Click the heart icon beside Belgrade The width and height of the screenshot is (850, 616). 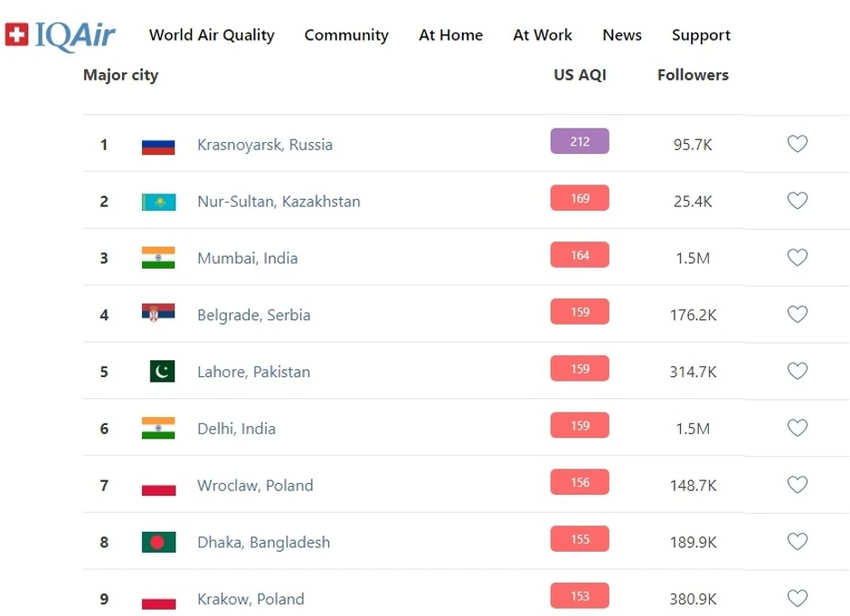tap(797, 315)
